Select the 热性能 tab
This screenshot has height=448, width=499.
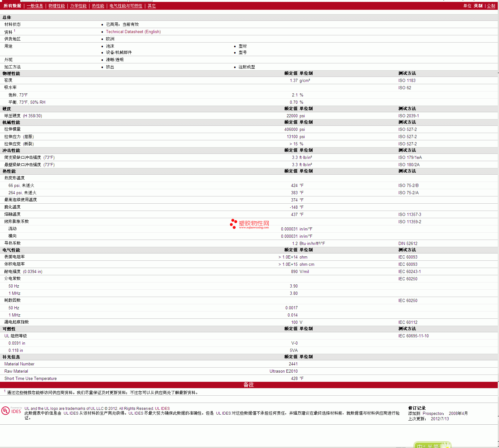coord(98,6)
